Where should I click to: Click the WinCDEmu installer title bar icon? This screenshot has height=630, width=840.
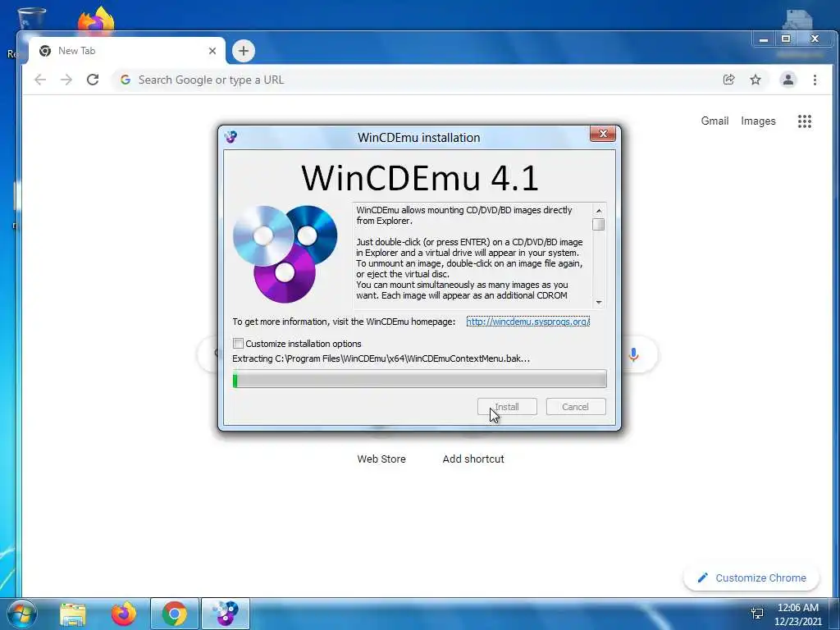[231, 137]
